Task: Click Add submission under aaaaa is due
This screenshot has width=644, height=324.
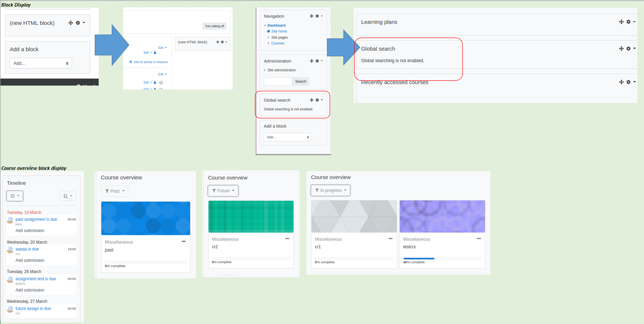Action: (30, 260)
